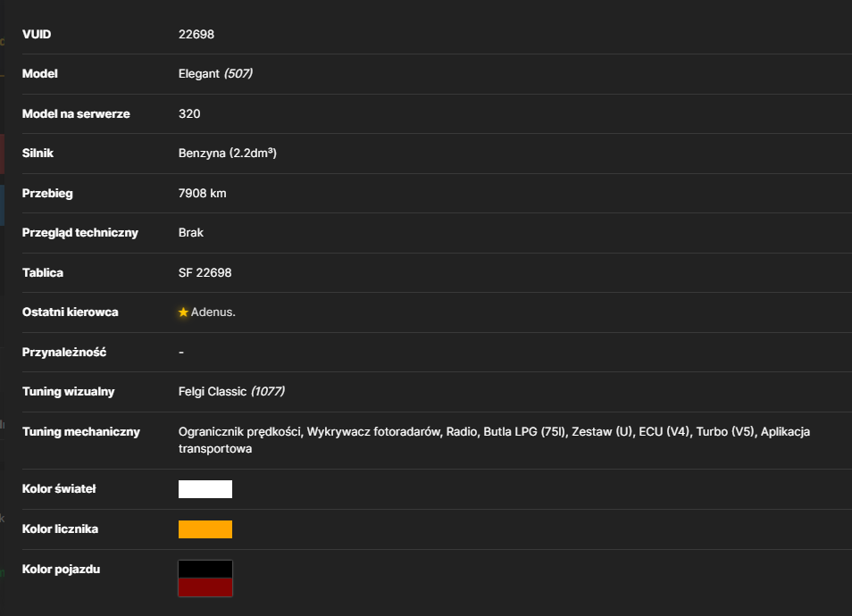852x616 pixels.
Task: Click the gold star beside Adenus.
Action: [183, 312]
